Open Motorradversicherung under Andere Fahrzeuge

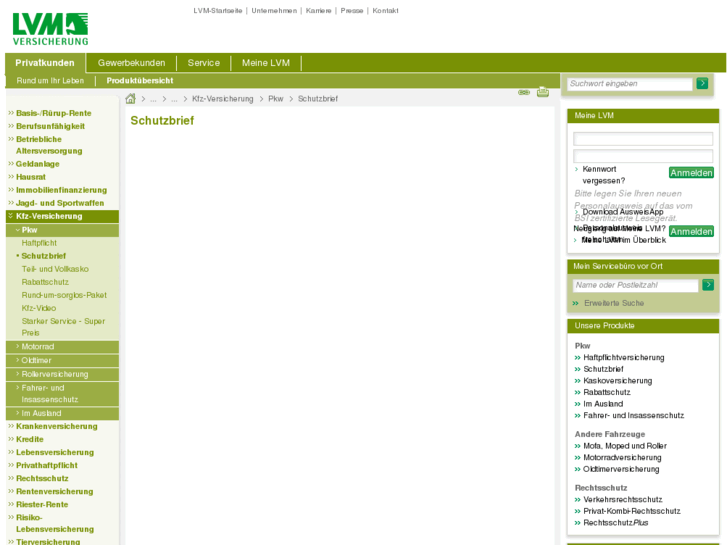[622, 457]
